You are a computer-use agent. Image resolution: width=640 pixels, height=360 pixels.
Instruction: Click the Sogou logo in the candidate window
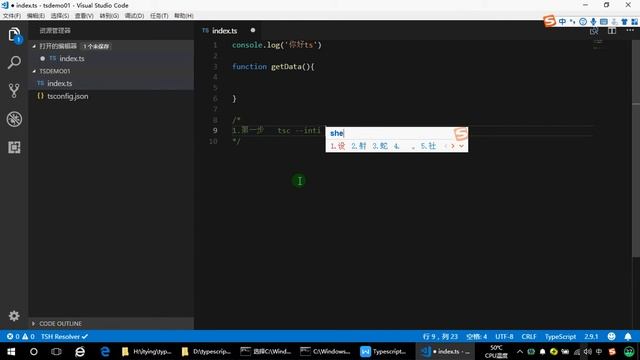[460, 133]
